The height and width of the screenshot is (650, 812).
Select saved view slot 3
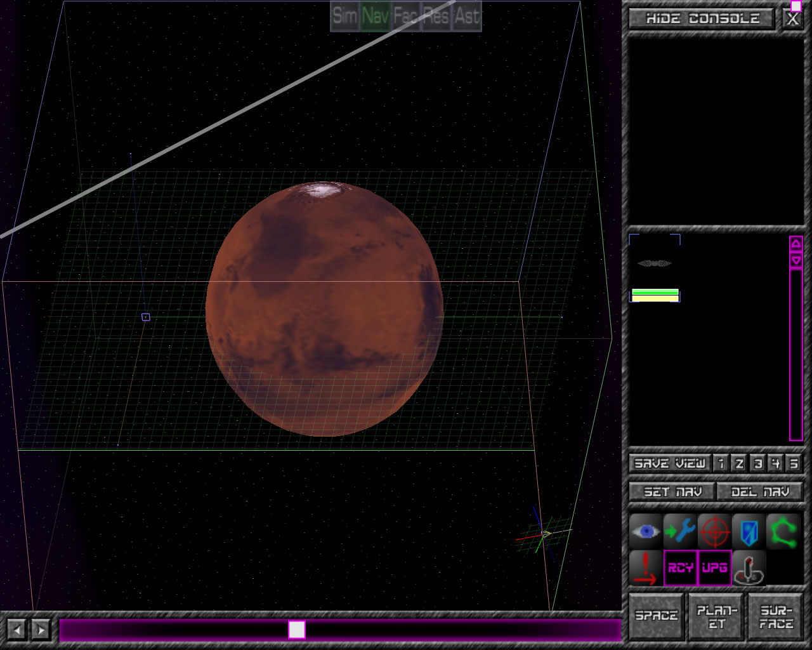(x=757, y=463)
